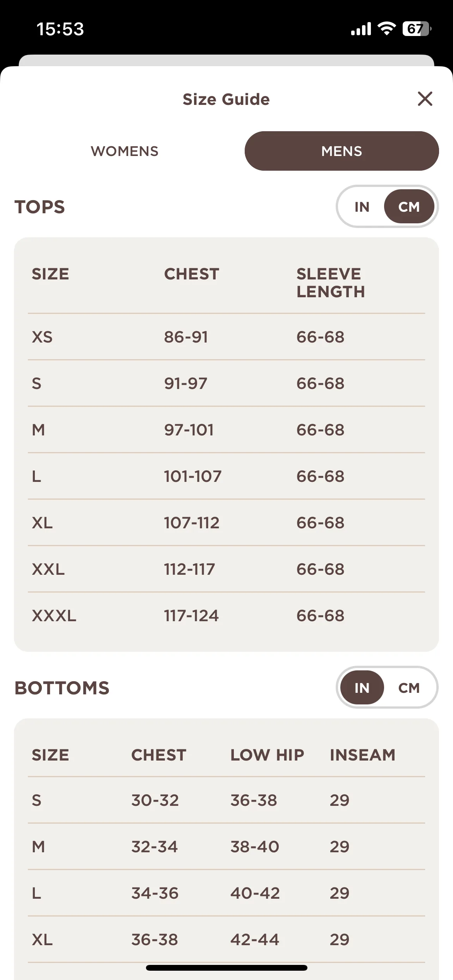Tap the battery indicator showing 67
This screenshot has height=980, width=453.
click(x=417, y=28)
